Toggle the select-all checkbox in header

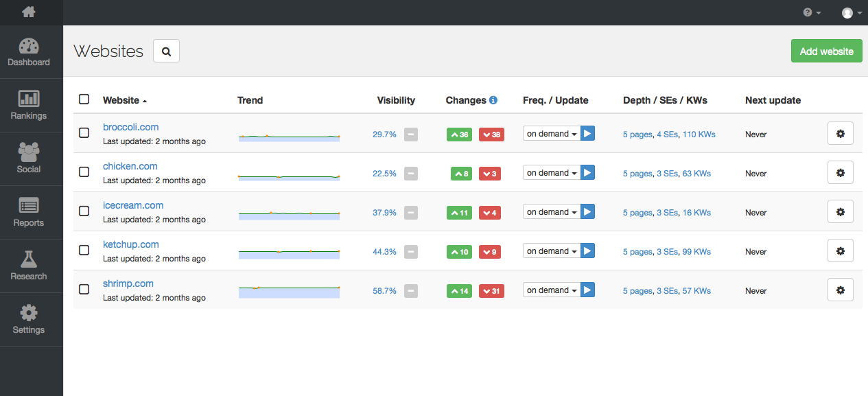click(84, 100)
